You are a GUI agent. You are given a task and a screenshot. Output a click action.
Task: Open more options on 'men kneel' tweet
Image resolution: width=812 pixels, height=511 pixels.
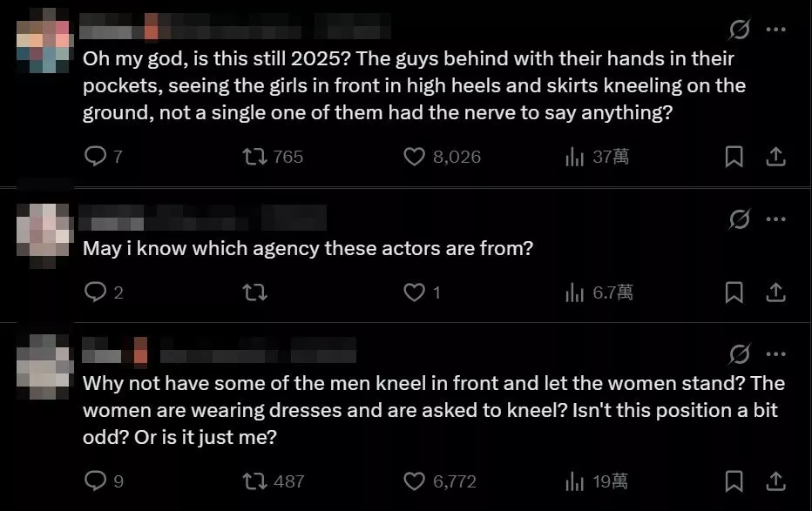[775, 354]
